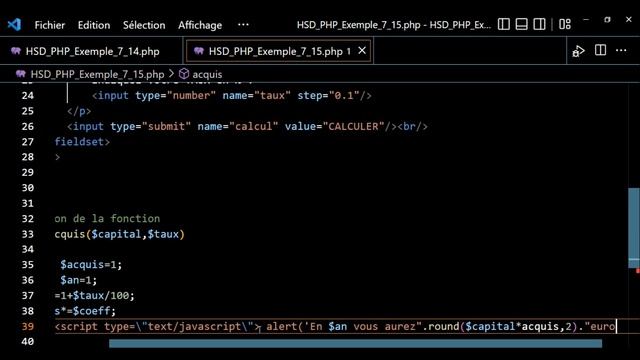The image size is (640, 360).
Task: Click the PHP elephant icon on the 7_15 tab
Action: 199,51
